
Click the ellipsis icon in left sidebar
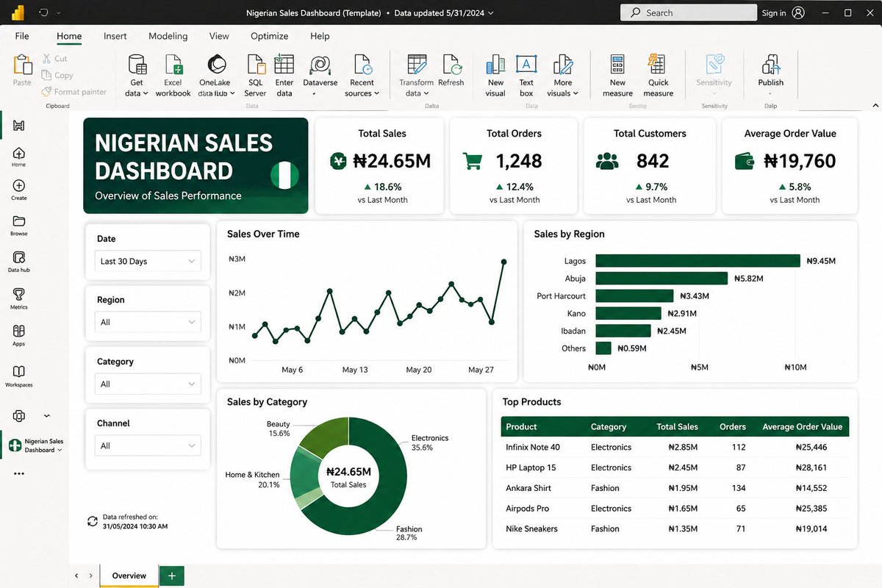pos(19,473)
